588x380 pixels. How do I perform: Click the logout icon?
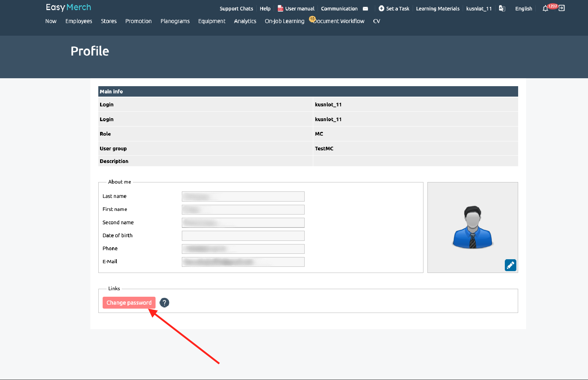click(x=561, y=8)
